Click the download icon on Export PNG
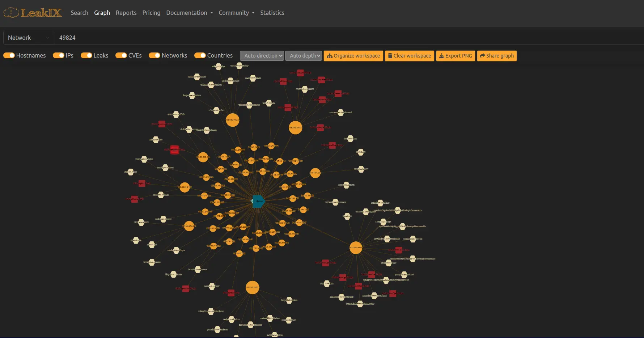 point(442,56)
